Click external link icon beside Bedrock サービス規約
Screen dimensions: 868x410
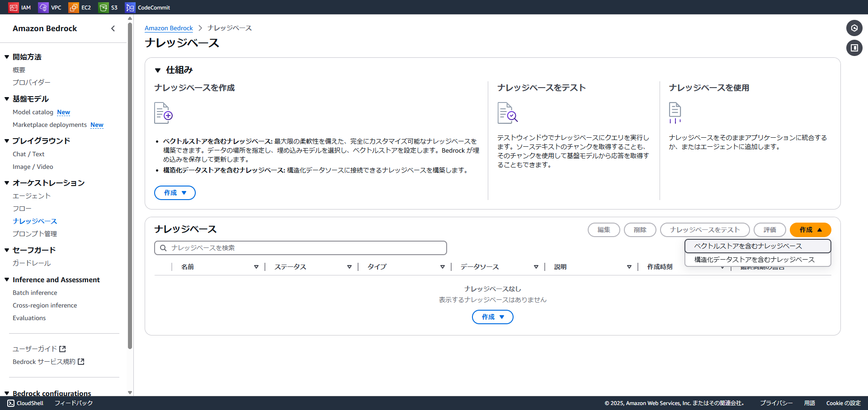(81, 362)
